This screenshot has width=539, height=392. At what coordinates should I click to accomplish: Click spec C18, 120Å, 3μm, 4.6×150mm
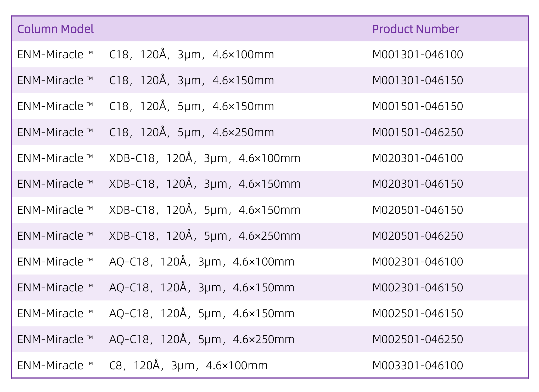pos(192,80)
